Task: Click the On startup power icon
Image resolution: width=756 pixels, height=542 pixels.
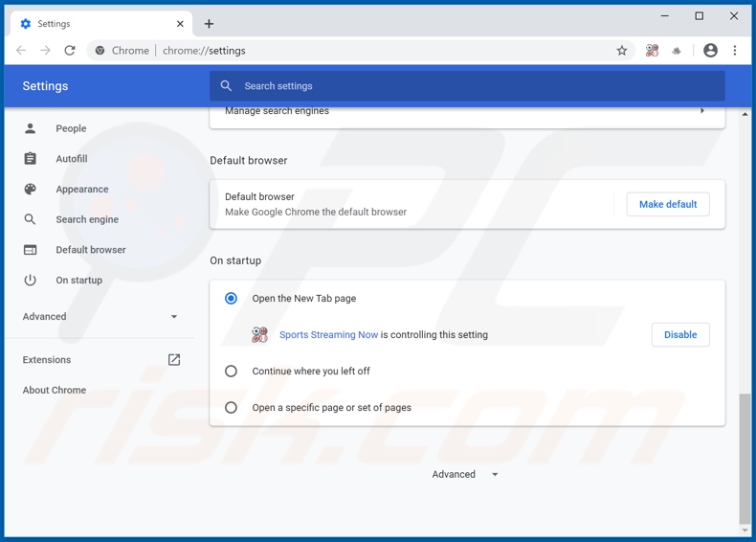Action: [30, 280]
